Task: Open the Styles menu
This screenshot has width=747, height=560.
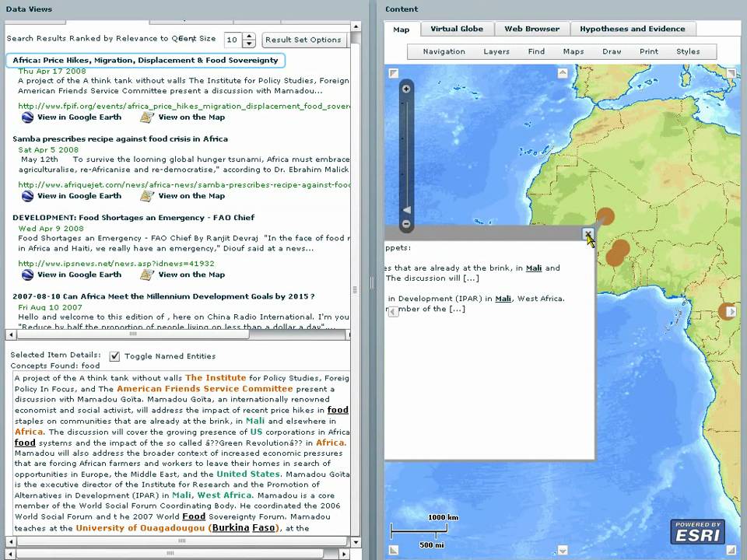Action: coord(688,51)
